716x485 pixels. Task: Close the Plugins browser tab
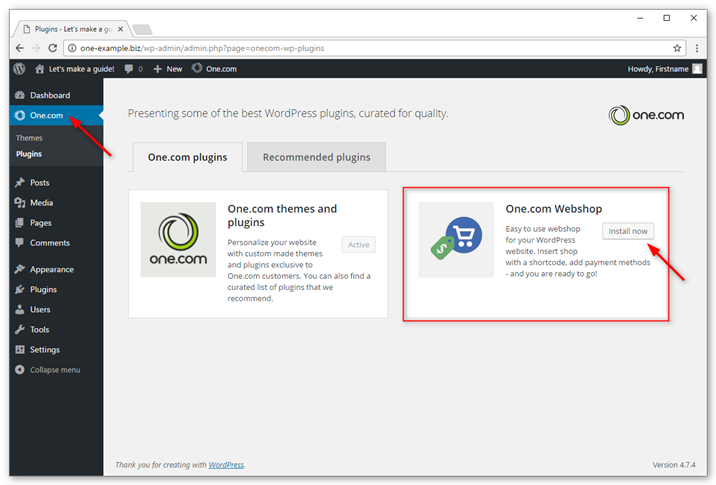(121, 29)
